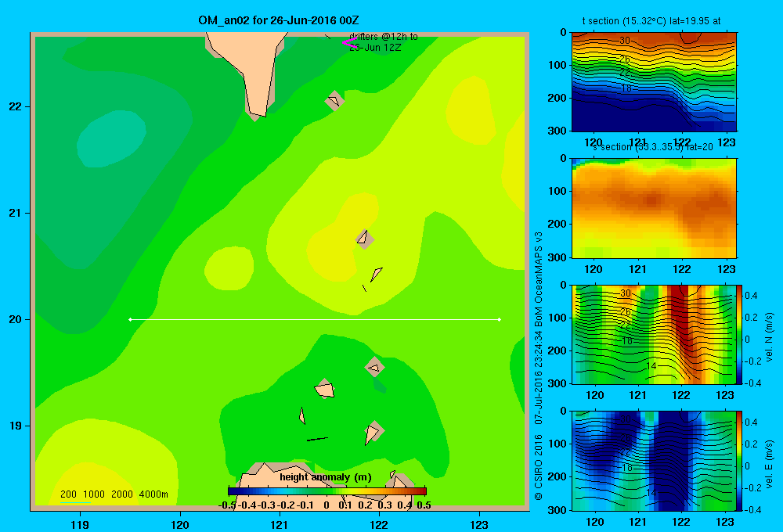Click the magenta drifter arrow marker
The height and width of the screenshot is (532, 783).
[349, 43]
